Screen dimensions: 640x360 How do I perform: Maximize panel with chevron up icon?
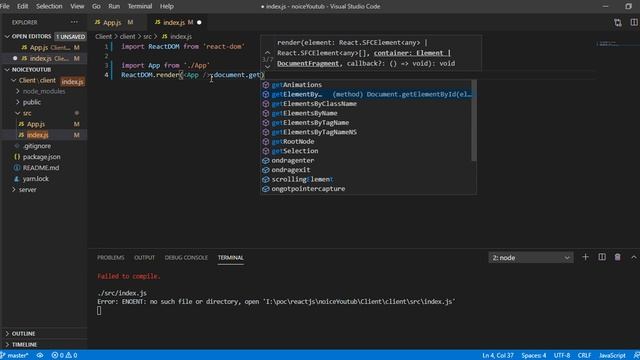pos(633,257)
